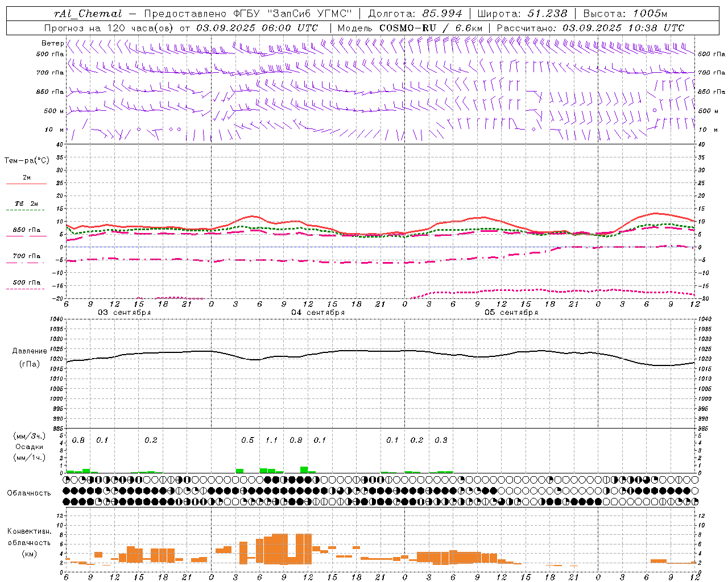The height and width of the screenshot is (582, 728).
Task: Click the 500 гПа temperature legend label
Action: pos(27,282)
